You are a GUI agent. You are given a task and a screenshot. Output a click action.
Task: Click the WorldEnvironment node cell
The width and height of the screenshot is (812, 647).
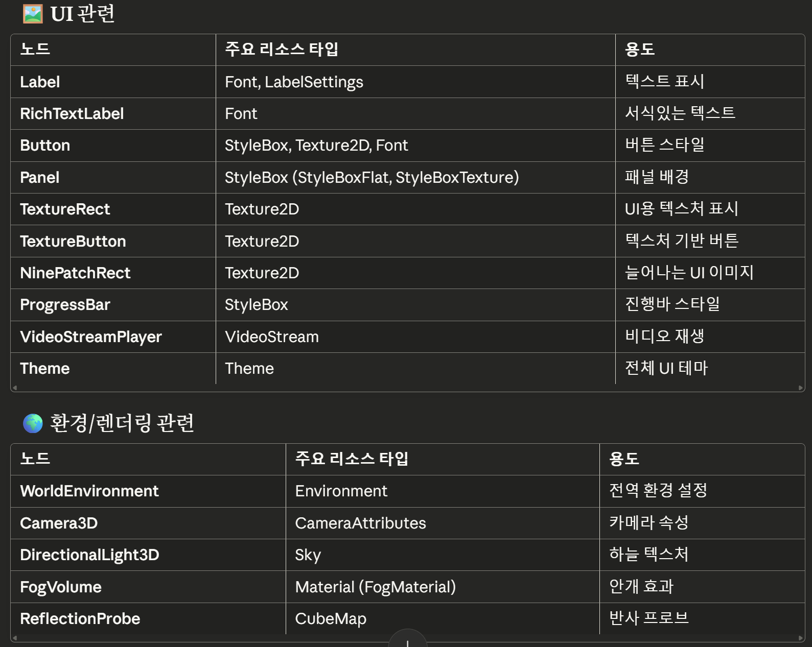click(89, 491)
